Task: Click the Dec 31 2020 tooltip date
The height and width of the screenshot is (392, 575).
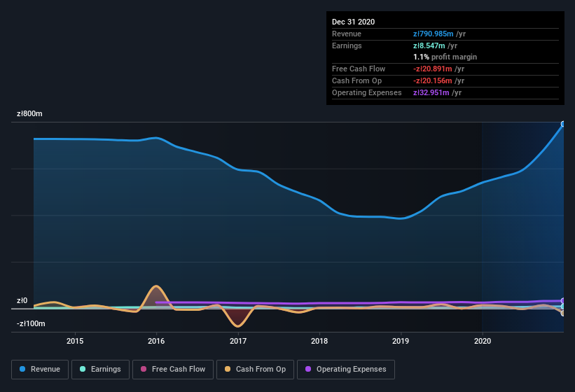Action: point(353,22)
